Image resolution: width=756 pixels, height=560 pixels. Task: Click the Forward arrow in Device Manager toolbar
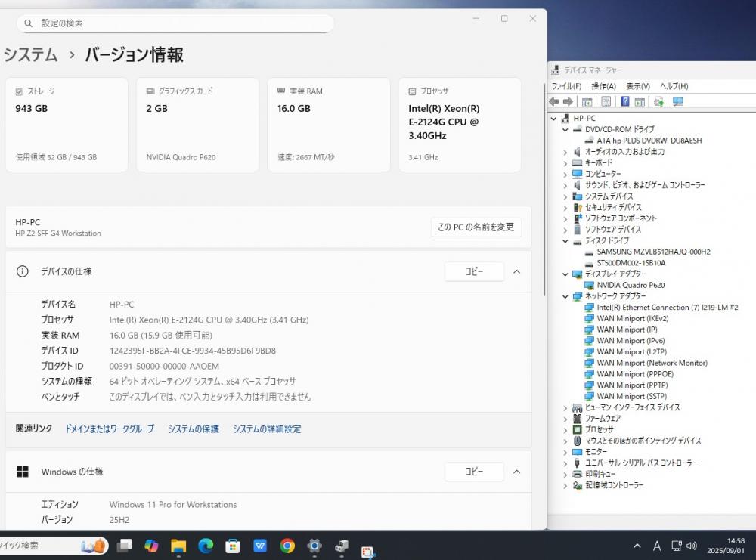[x=568, y=101]
